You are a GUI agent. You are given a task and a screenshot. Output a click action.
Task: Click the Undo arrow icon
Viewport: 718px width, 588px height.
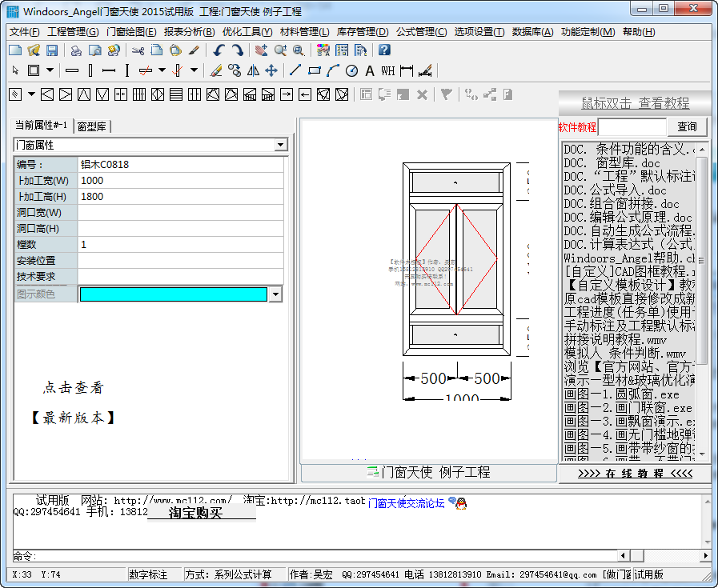[x=219, y=50]
